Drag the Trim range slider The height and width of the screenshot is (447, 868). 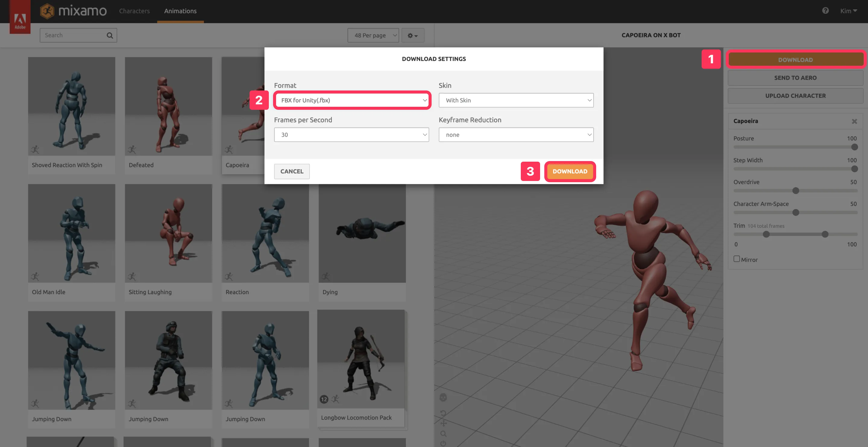pyautogui.click(x=794, y=234)
